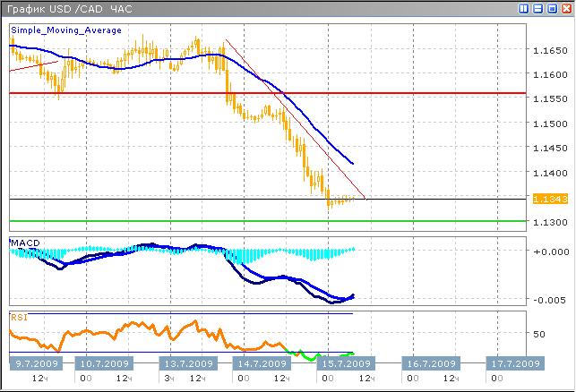Click the vertical tile icon in title bar

click(x=525, y=8)
